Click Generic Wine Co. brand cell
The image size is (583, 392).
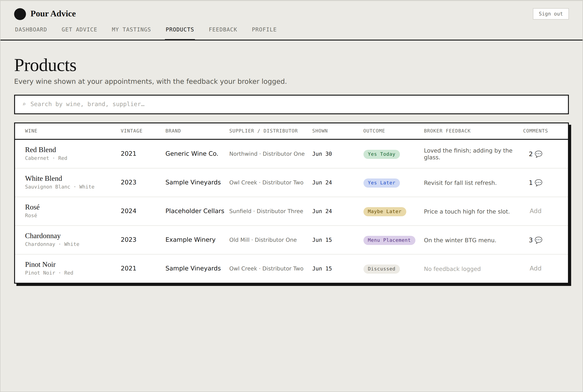click(192, 153)
